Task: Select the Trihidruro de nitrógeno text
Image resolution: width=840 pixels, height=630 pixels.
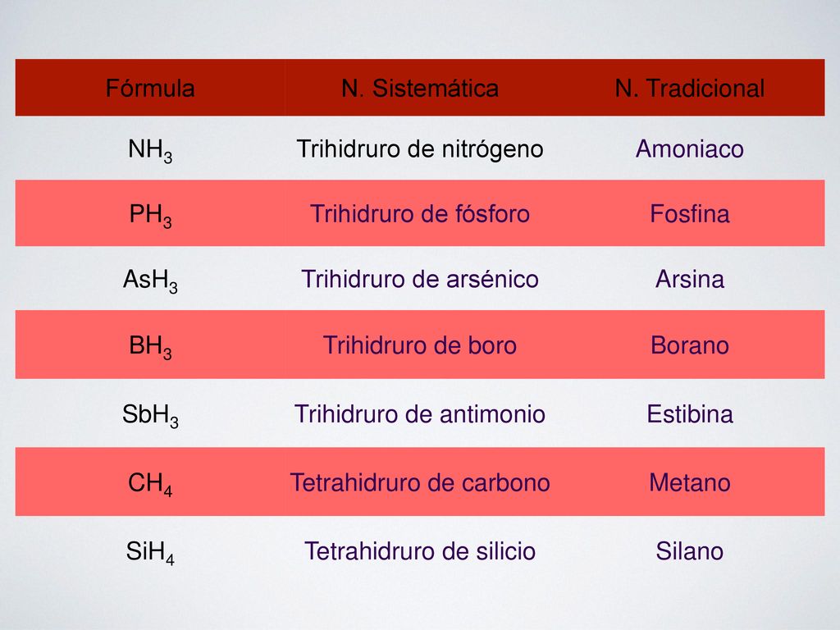Action: tap(420, 149)
